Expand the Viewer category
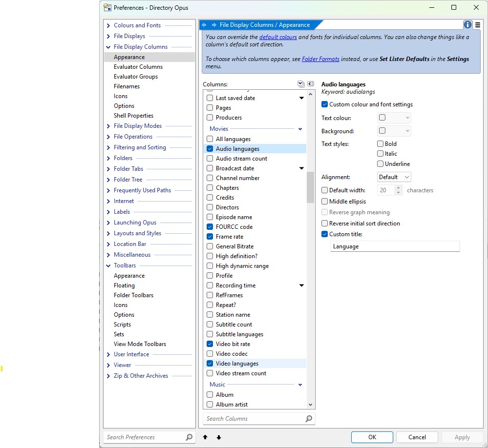This screenshot has height=448, width=488. 108,366
